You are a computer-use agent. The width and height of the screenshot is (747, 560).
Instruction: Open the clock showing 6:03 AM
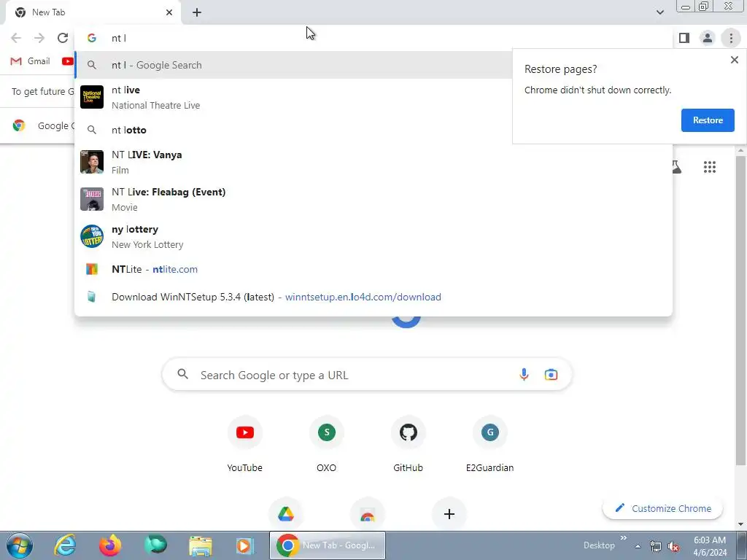tap(710, 546)
